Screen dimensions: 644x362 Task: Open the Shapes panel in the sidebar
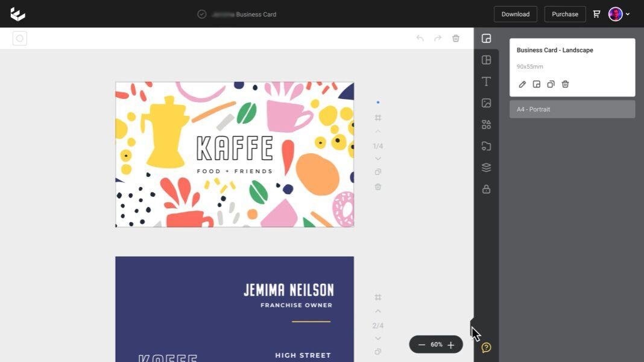pyautogui.click(x=486, y=124)
